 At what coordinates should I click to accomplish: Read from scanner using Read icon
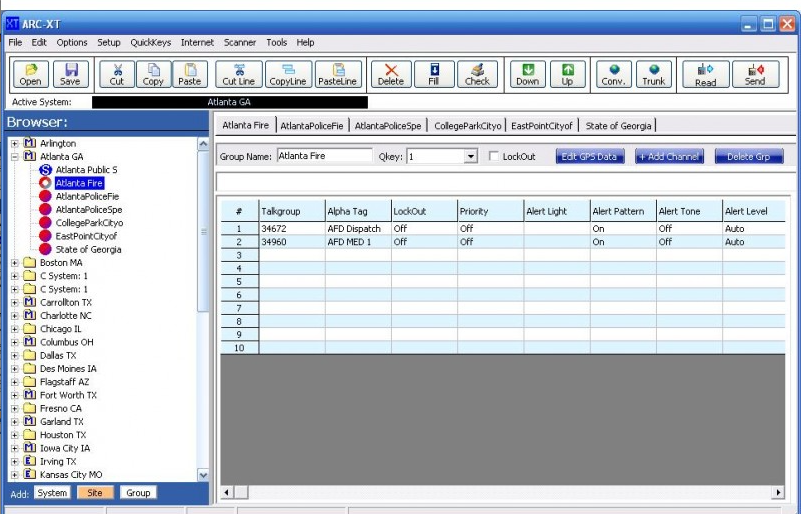[x=705, y=69]
